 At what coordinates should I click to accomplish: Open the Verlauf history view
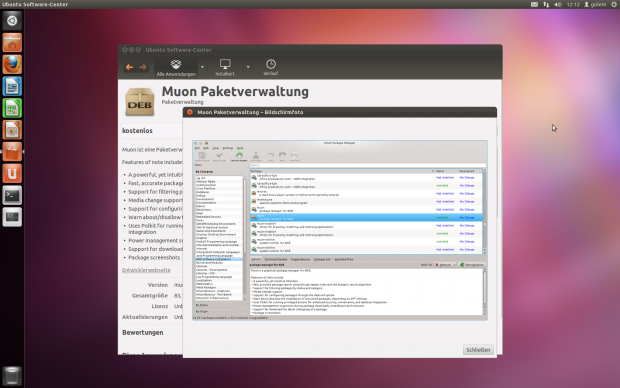[271, 68]
